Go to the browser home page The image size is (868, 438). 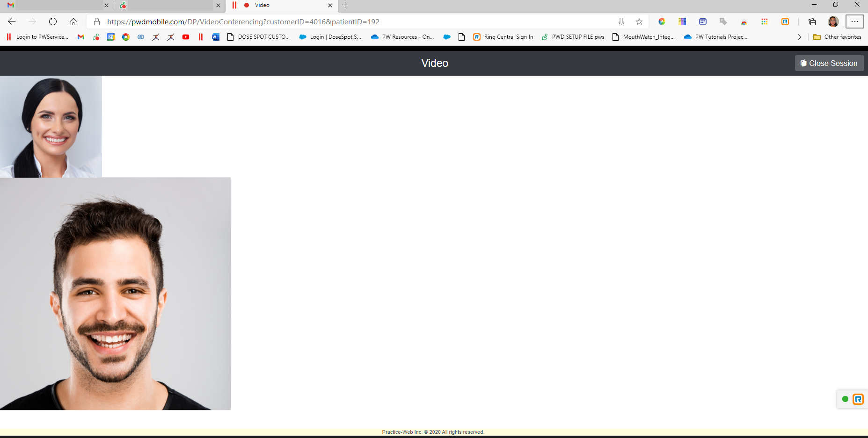point(73,22)
